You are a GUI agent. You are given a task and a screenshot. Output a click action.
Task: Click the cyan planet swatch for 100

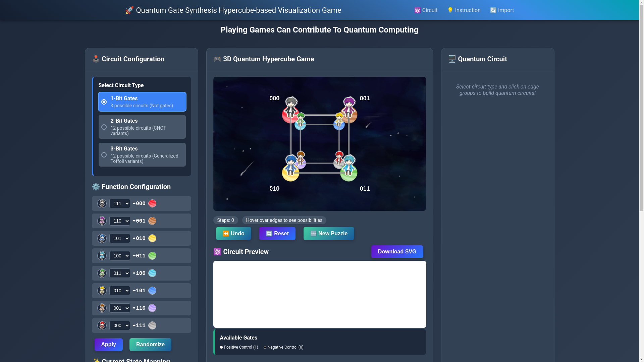[x=152, y=273]
